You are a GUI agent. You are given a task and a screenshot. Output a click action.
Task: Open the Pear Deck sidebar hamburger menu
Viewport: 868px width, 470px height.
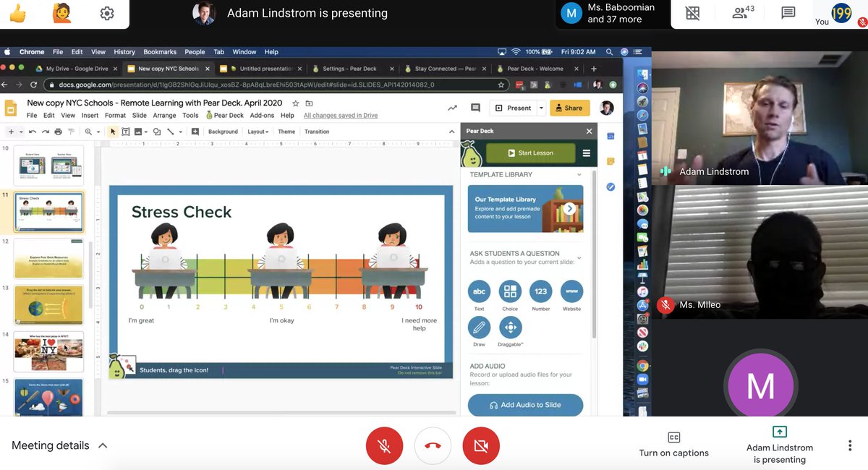point(587,153)
